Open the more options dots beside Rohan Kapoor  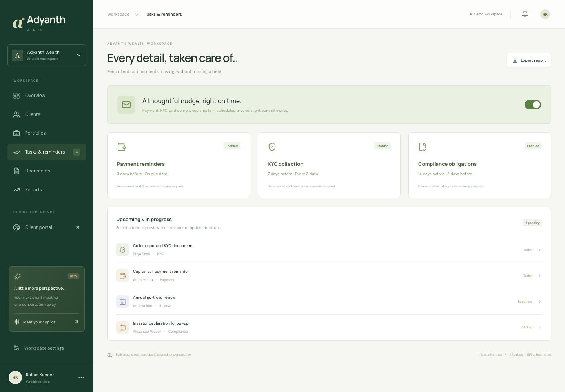(x=81, y=377)
